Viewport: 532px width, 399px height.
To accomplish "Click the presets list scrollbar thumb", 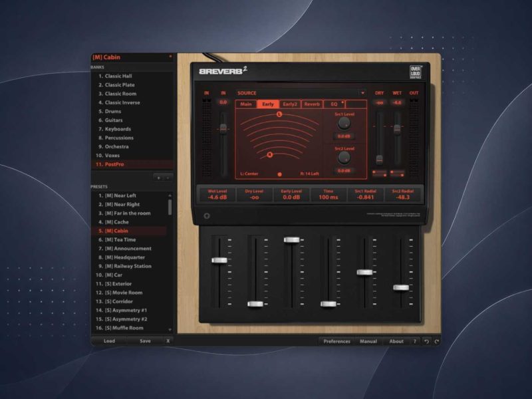I will coord(170,207).
